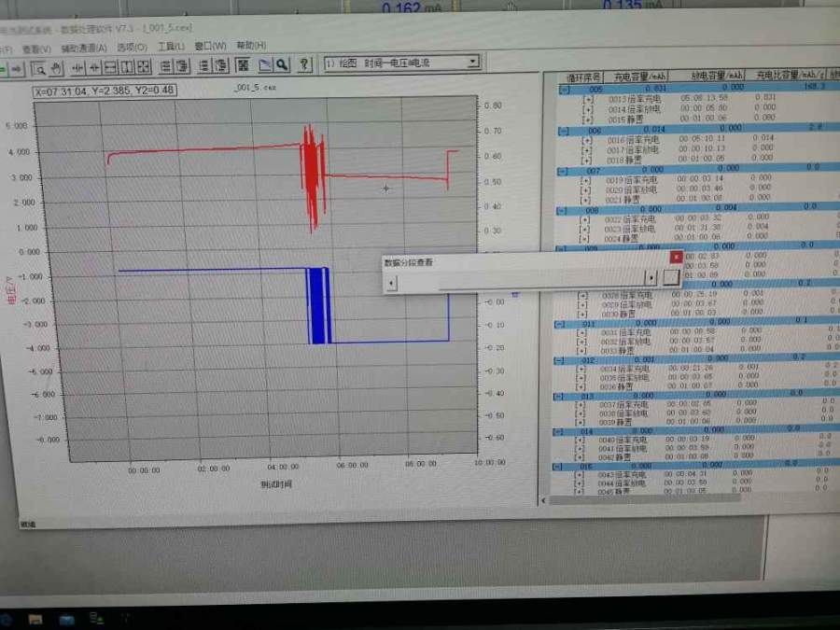840x630 pixels.
Task: Select the magnifier zoom tool in toolbar
Action: point(40,67)
